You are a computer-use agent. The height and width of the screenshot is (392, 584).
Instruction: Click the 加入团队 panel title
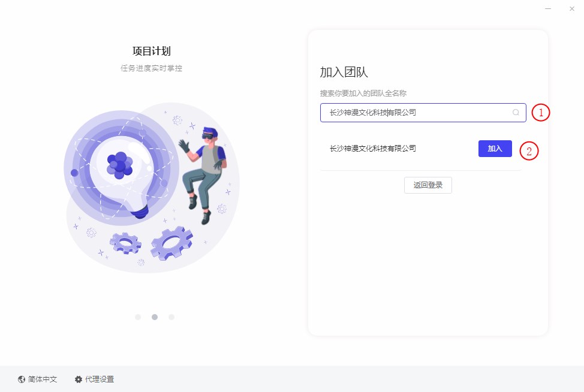tap(344, 72)
